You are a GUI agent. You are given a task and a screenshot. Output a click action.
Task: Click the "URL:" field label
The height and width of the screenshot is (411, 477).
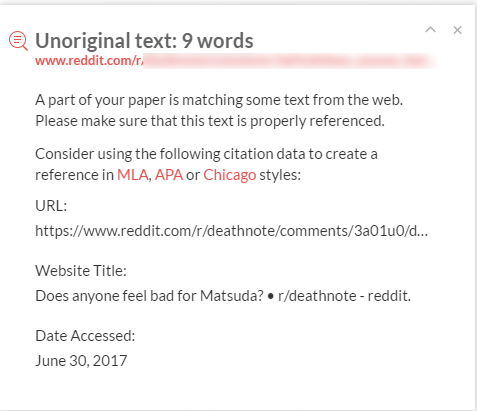point(51,206)
